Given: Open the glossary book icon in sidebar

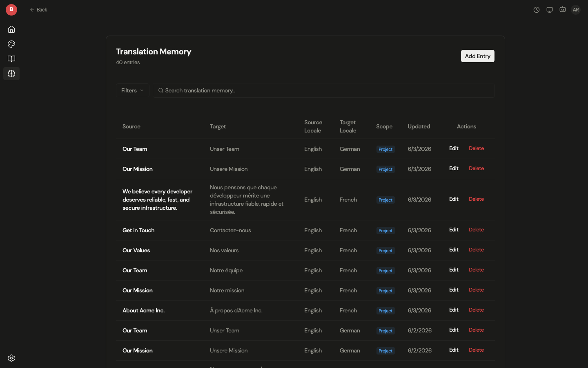Looking at the screenshot, I should tap(11, 59).
